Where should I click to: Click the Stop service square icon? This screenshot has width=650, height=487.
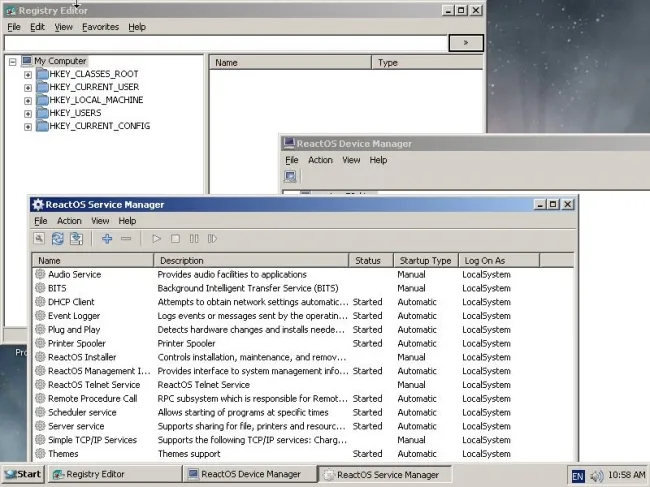tap(175, 239)
